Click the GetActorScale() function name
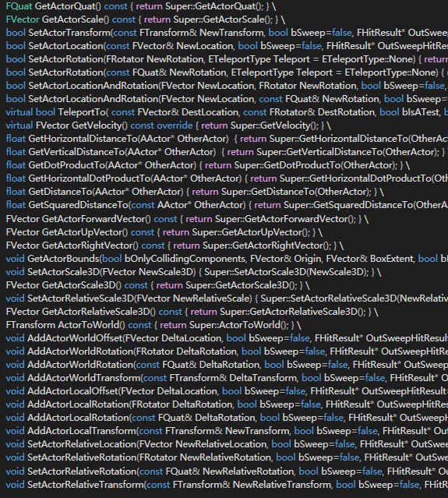 [x=76, y=19]
